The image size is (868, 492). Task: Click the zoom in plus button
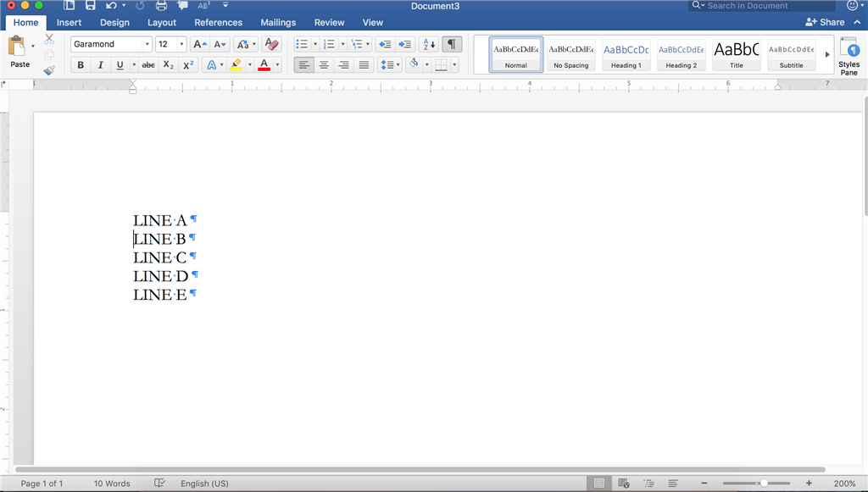pos(809,484)
